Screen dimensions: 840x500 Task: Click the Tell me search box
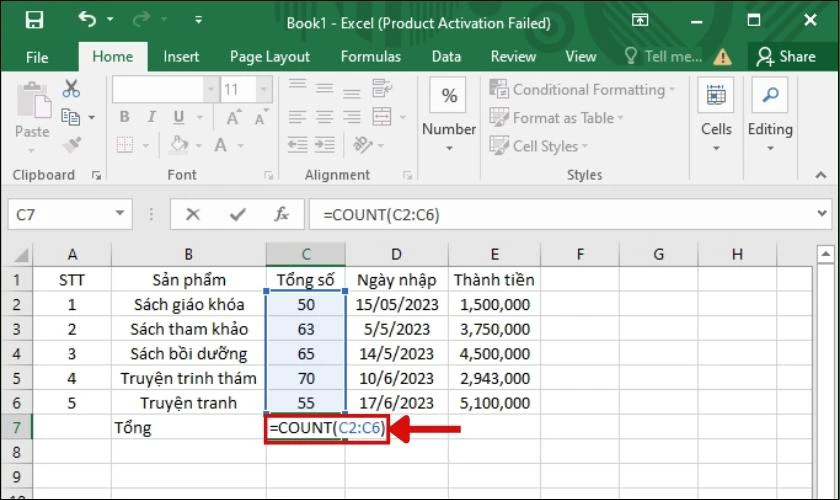pyautogui.click(x=664, y=56)
